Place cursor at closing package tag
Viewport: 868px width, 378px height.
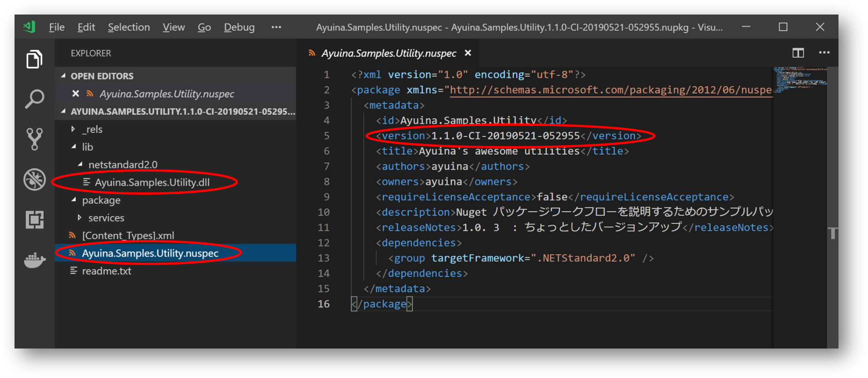coord(381,304)
